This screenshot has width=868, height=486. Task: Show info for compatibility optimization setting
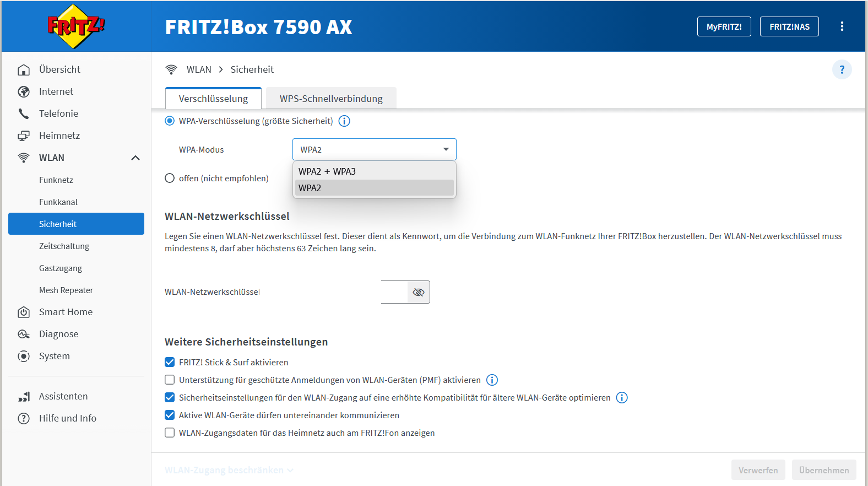(622, 398)
